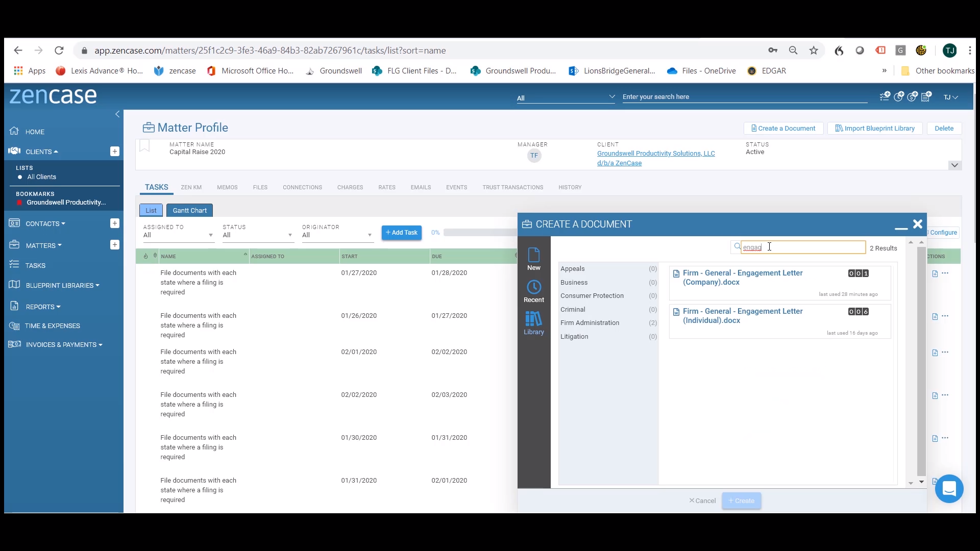
Task: Click the add expense dollar icon
Action: (x=913, y=96)
